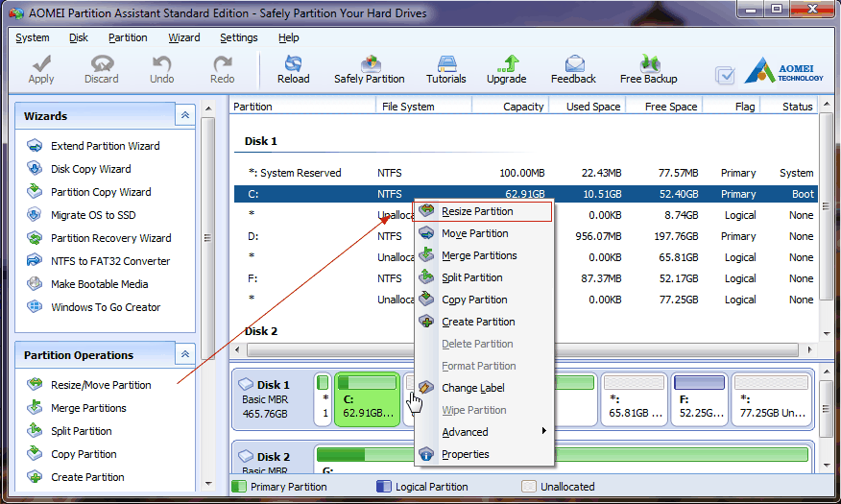Choose Change Label in context menu
Viewport: 841px width, 504px height.
pos(486,388)
